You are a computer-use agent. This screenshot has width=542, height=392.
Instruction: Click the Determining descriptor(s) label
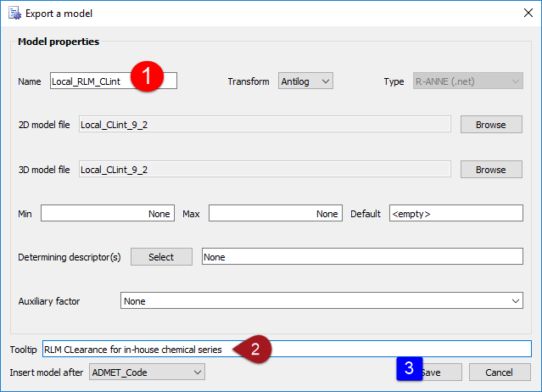70,257
